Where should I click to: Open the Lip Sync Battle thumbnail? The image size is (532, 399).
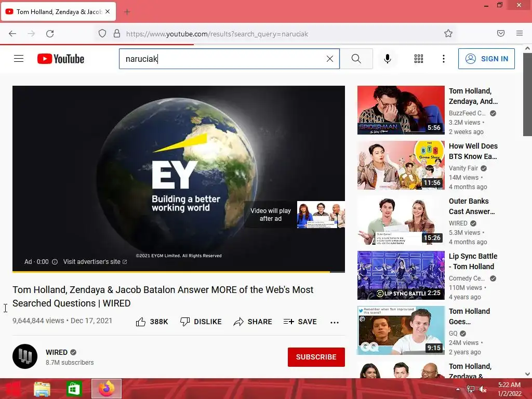click(x=401, y=275)
